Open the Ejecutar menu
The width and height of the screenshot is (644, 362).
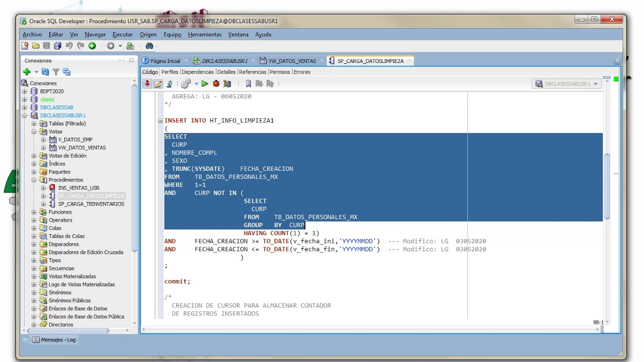pyautogui.click(x=122, y=35)
